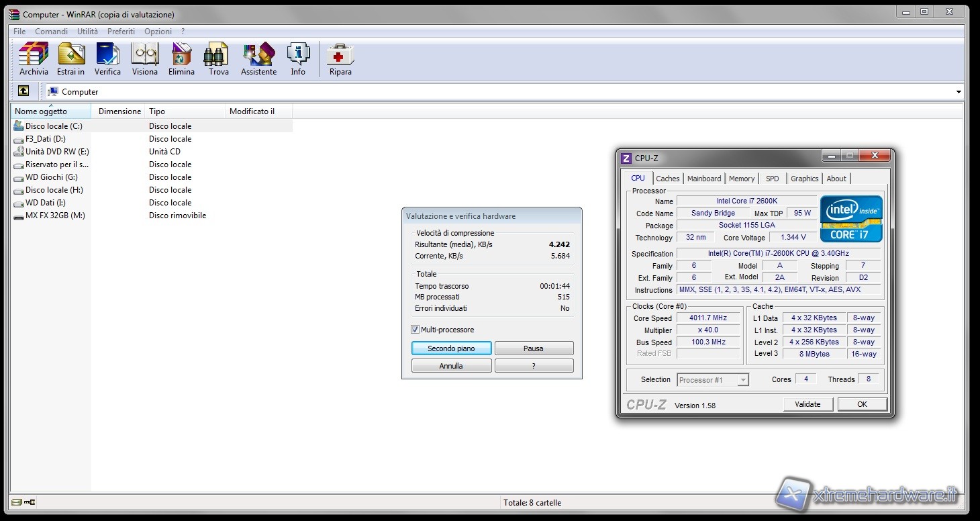Open the Processor #1 selection dropdown
The image size is (980, 521).
point(742,380)
